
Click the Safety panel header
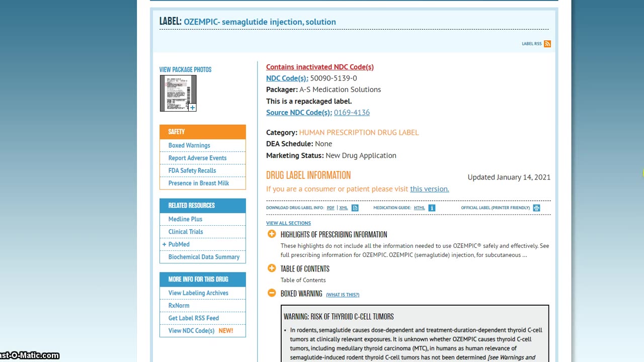(x=203, y=132)
